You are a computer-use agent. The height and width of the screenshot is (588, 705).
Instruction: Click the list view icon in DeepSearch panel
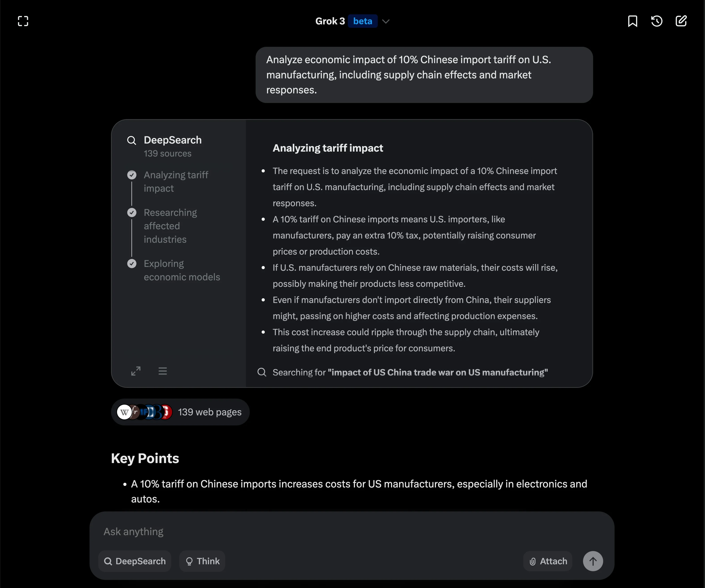(x=163, y=371)
